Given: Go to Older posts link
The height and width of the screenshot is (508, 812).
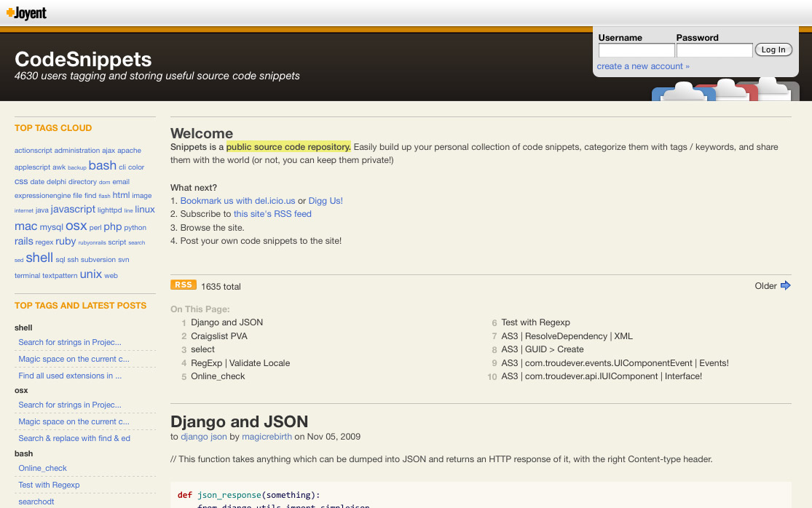Looking at the screenshot, I should tap(765, 286).
